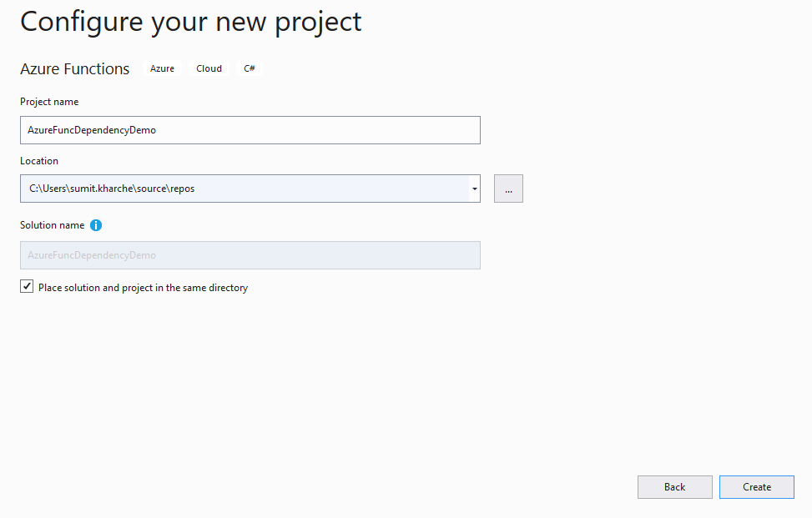Image resolution: width=812 pixels, height=518 pixels.
Task: Click the C# language tag
Action: tap(249, 68)
